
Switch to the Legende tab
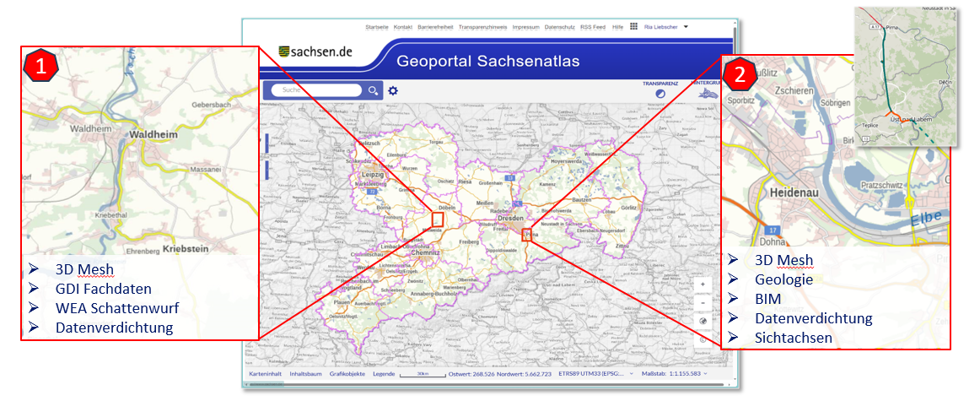383,373
